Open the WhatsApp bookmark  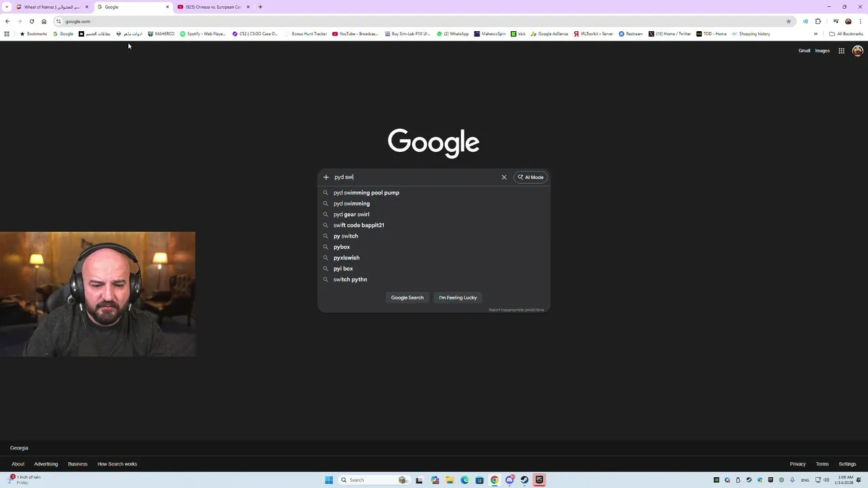(x=453, y=34)
